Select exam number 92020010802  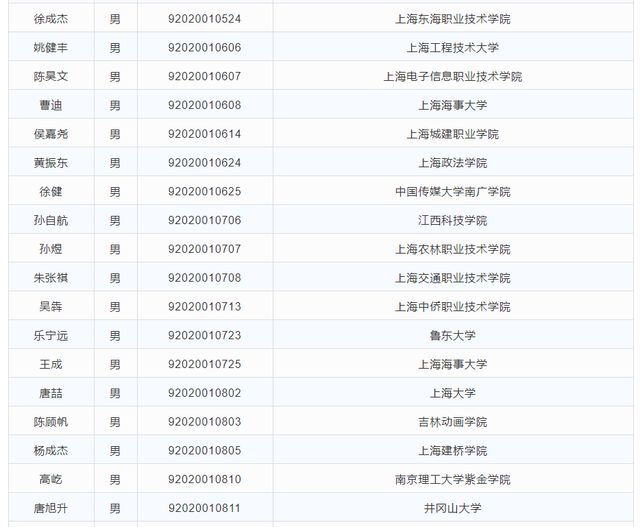coord(204,393)
